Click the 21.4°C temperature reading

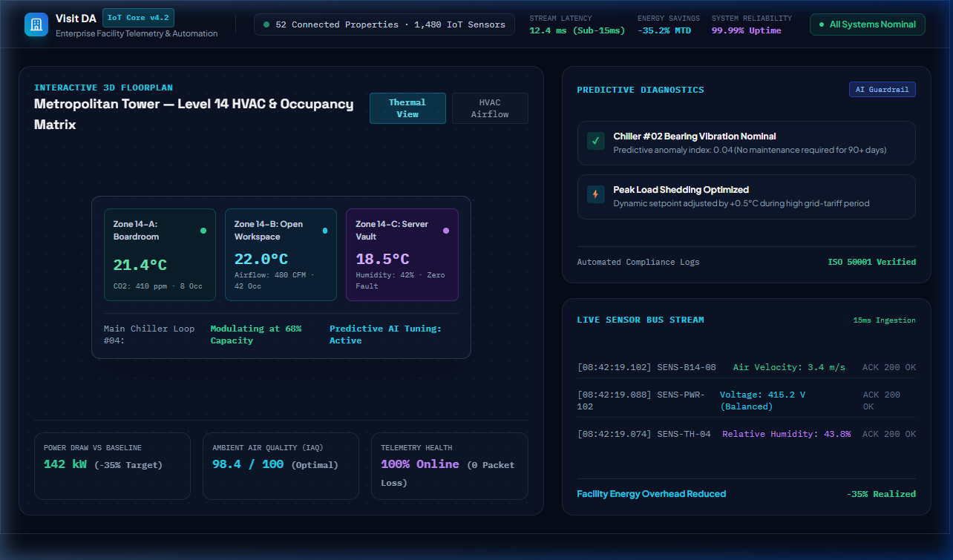pos(140,265)
